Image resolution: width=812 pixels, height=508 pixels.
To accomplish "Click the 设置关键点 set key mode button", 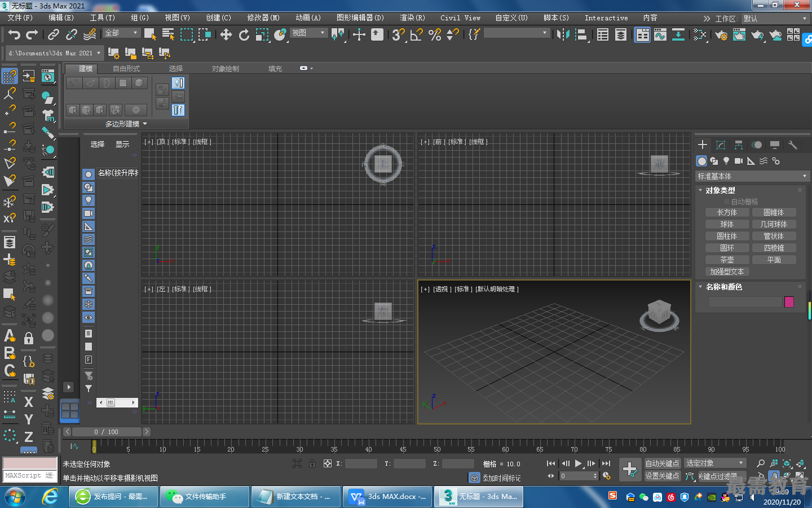I will 663,476.
